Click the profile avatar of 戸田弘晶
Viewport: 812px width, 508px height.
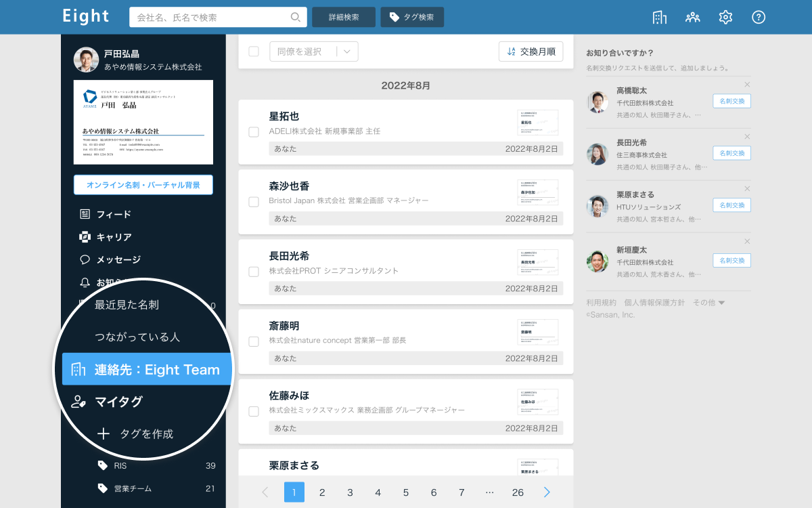click(86, 60)
